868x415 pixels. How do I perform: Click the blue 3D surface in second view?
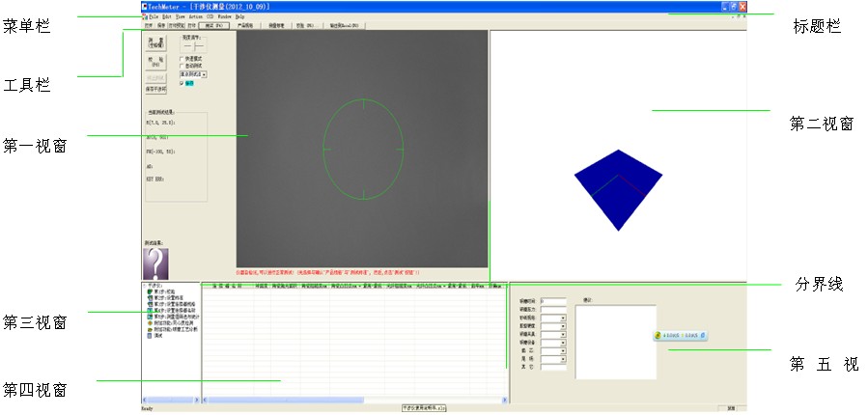[618, 190]
